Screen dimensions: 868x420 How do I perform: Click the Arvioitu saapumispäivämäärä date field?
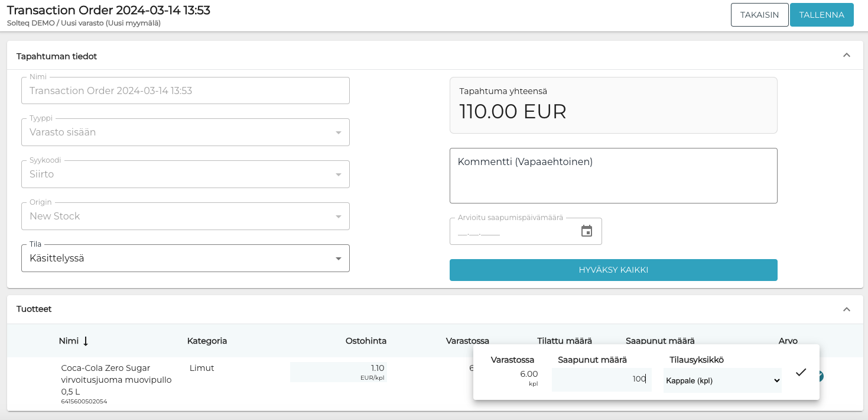511,231
